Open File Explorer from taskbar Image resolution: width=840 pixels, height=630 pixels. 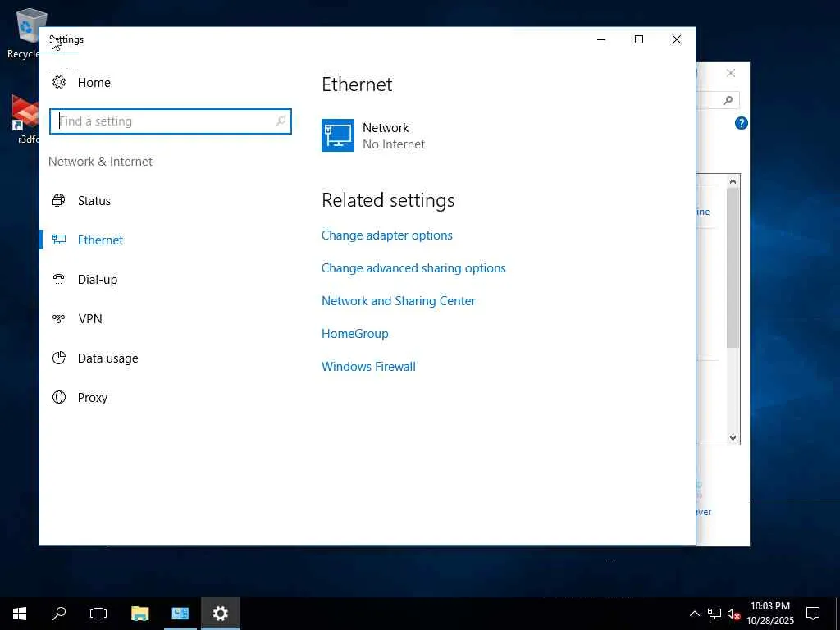point(139,614)
